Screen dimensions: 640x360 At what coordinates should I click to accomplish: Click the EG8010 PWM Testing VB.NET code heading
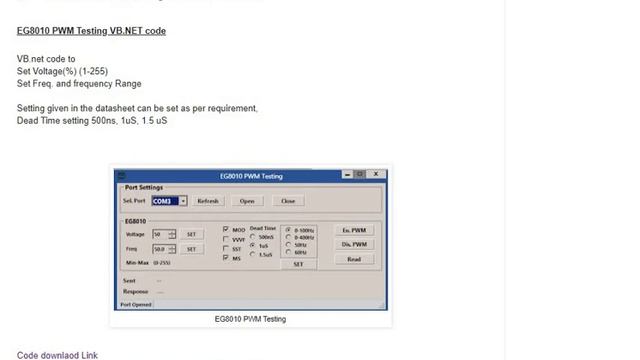point(91,31)
